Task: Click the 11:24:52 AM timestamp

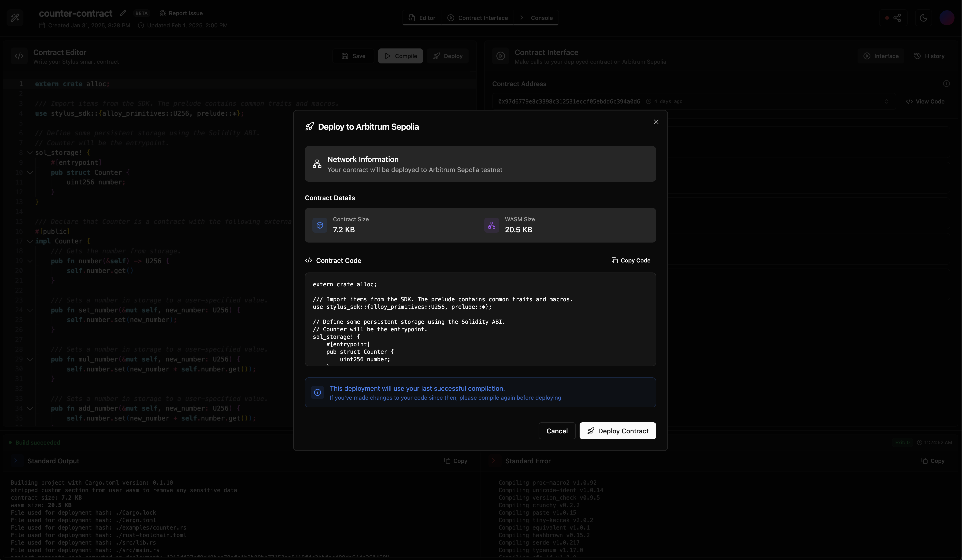Action: click(x=934, y=442)
